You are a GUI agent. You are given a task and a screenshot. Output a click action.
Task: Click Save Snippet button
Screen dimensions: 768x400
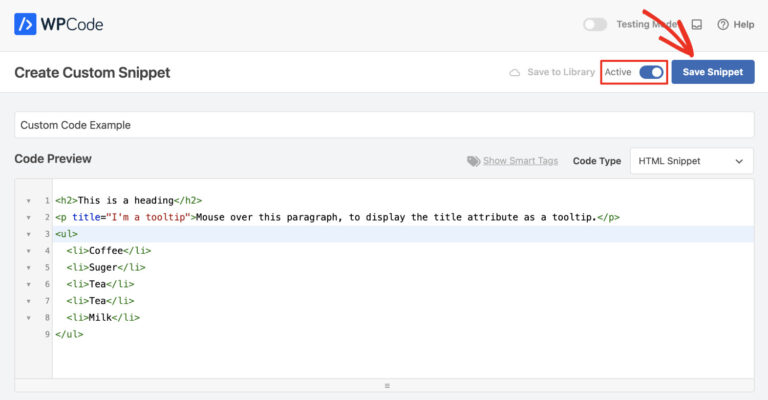click(x=712, y=72)
